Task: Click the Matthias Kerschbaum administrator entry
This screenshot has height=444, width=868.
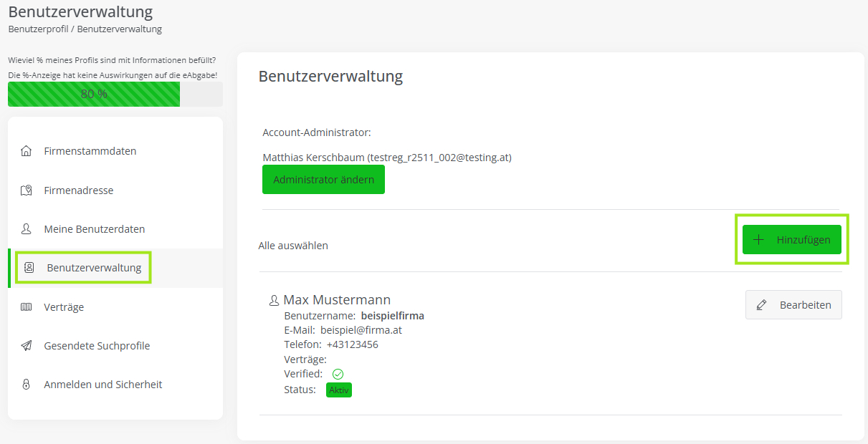Action: pyautogui.click(x=387, y=158)
